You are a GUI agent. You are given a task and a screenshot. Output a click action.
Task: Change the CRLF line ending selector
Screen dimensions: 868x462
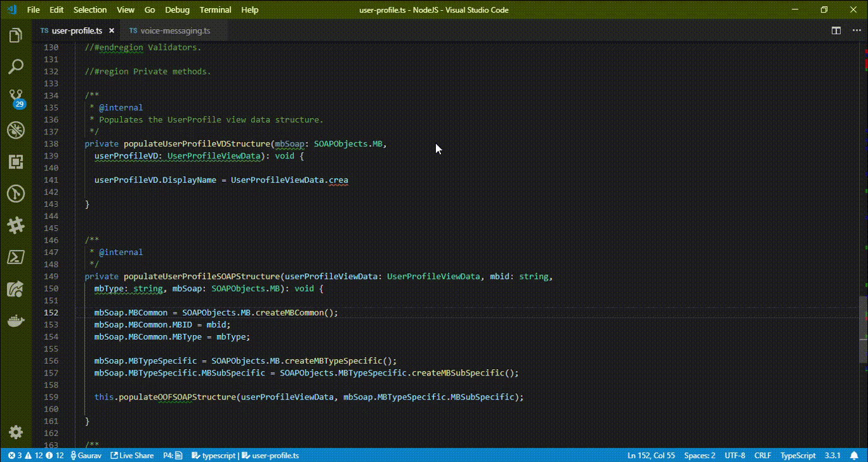pos(763,455)
